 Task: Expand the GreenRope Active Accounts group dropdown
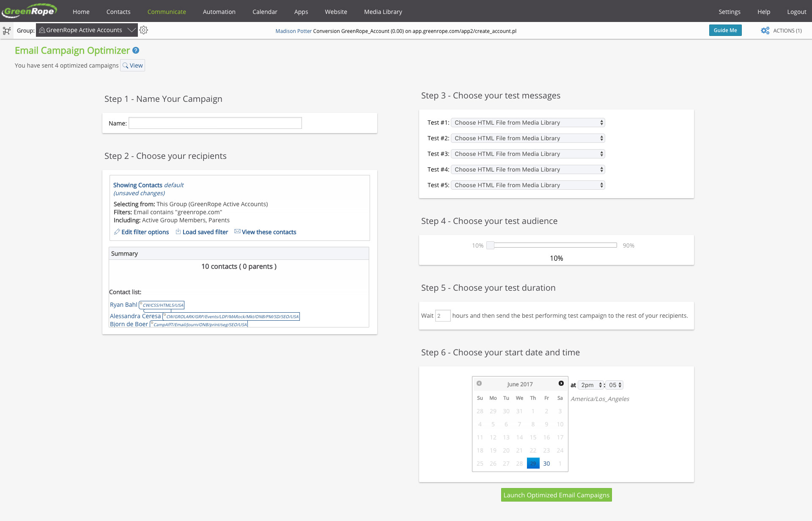87,30
